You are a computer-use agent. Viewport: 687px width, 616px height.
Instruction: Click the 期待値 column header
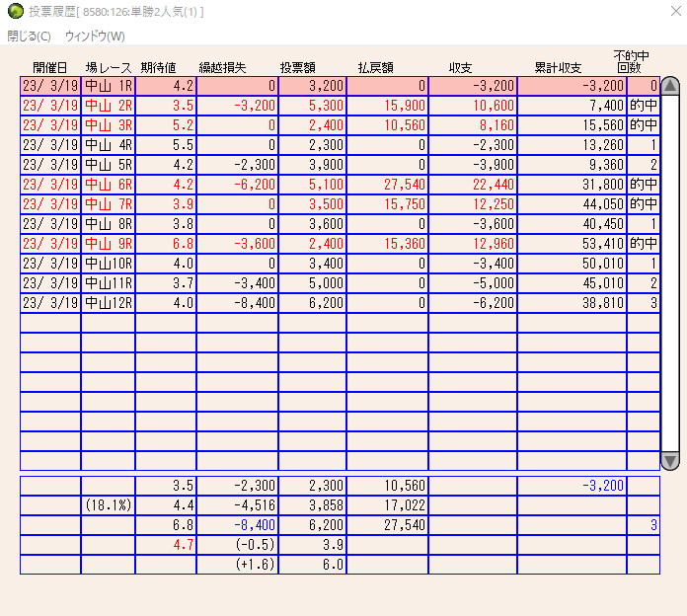click(x=158, y=67)
